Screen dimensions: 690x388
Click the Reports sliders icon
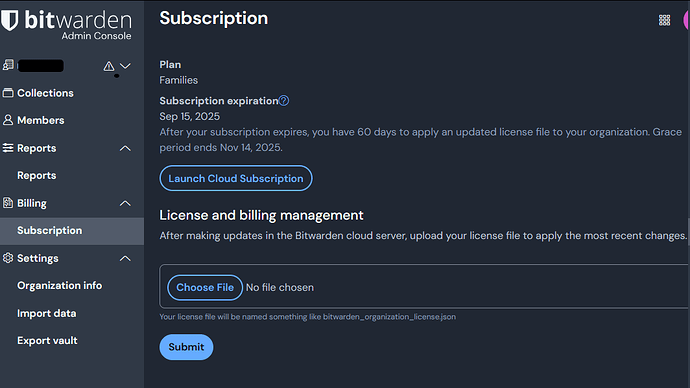(x=8, y=148)
